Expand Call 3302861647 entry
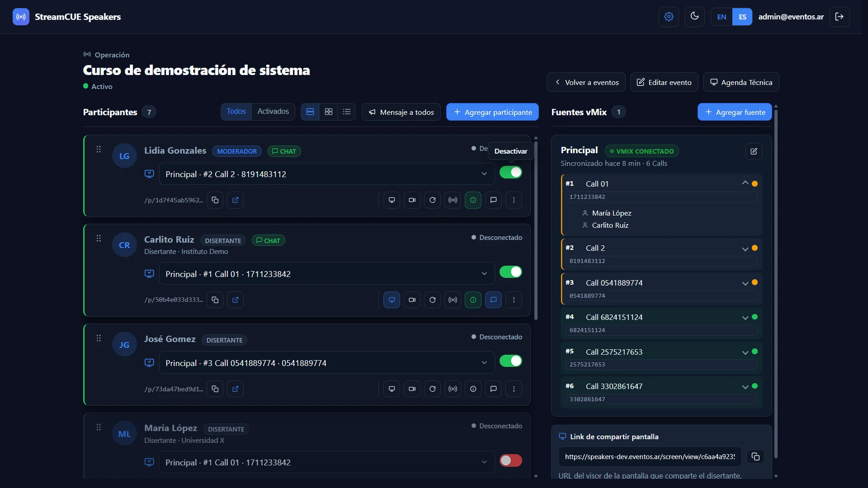 (x=745, y=387)
